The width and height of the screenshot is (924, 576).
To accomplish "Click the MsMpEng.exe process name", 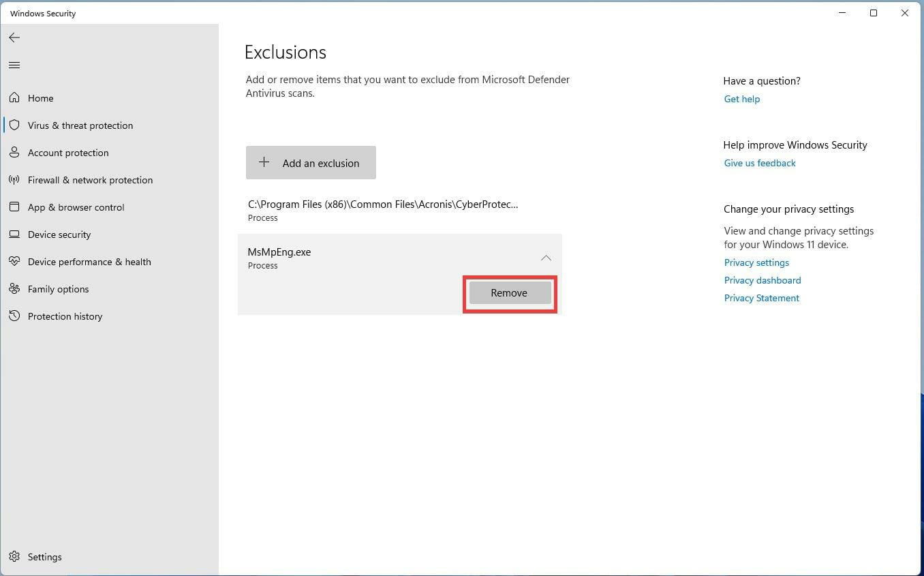I will point(279,252).
